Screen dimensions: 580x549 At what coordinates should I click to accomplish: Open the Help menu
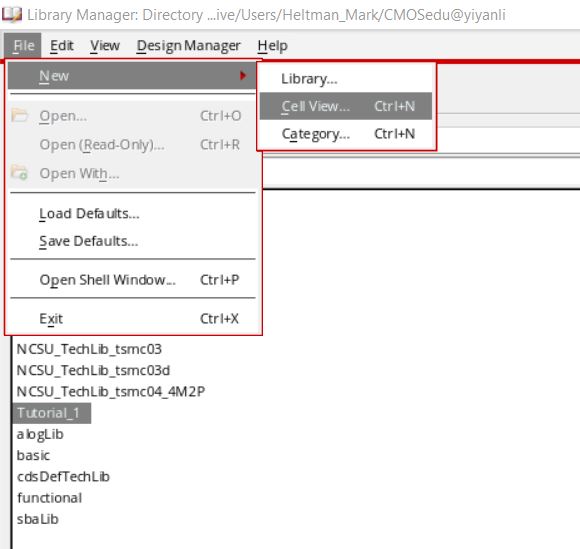(x=272, y=46)
